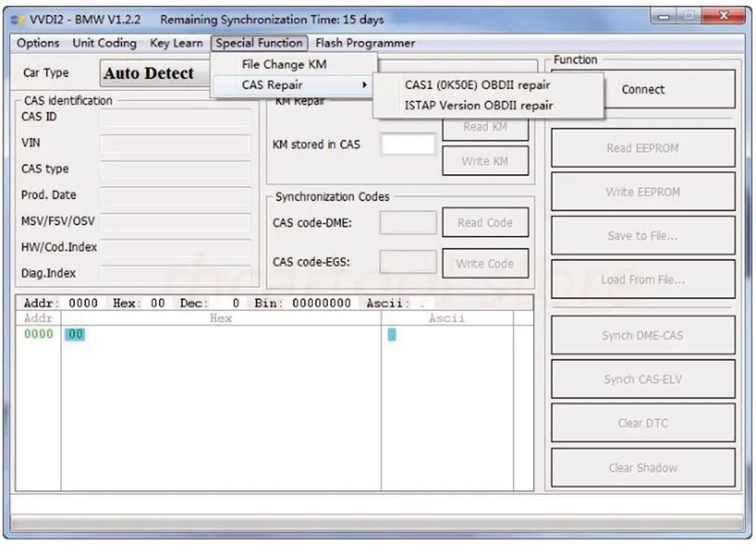Click the Read KM button

click(485, 127)
